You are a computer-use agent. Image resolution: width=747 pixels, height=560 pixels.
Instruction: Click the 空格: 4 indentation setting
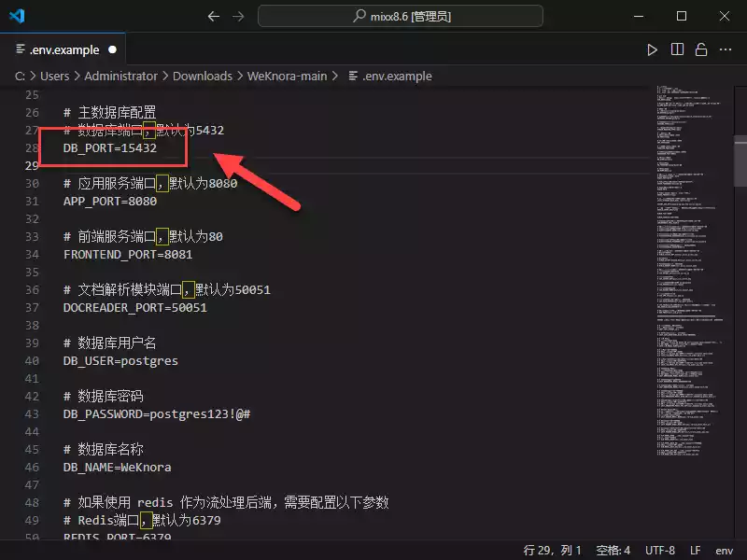click(x=611, y=550)
